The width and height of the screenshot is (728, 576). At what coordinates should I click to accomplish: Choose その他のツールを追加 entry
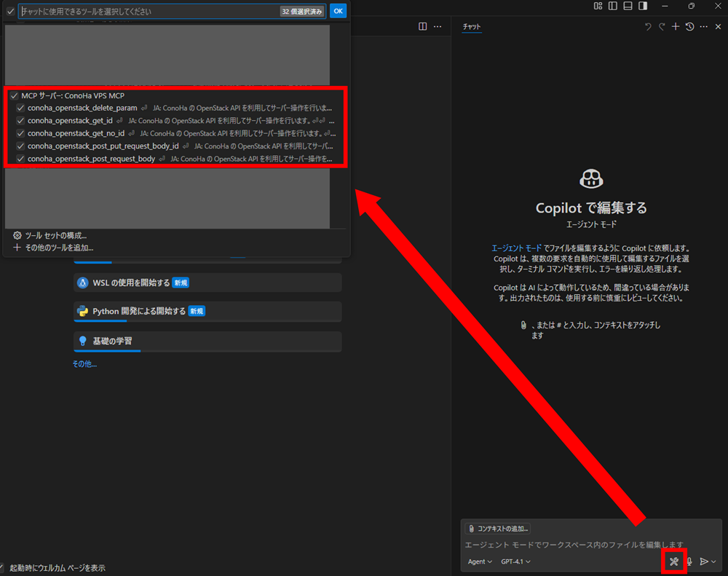53,248
